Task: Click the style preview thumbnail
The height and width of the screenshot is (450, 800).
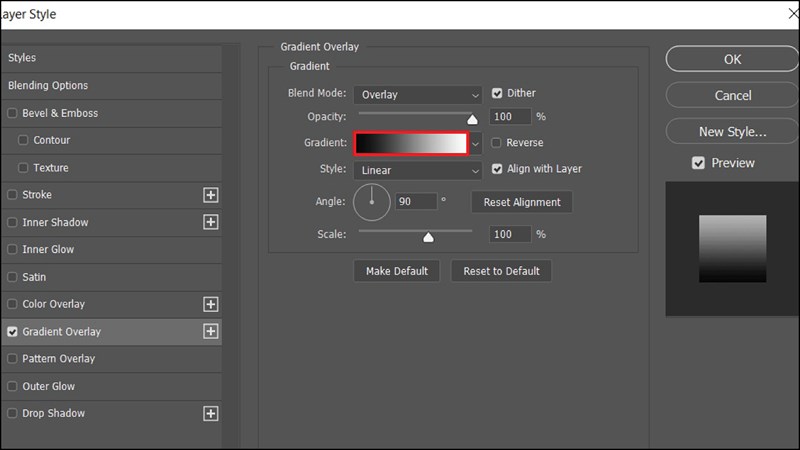Action: coord(732,248)
